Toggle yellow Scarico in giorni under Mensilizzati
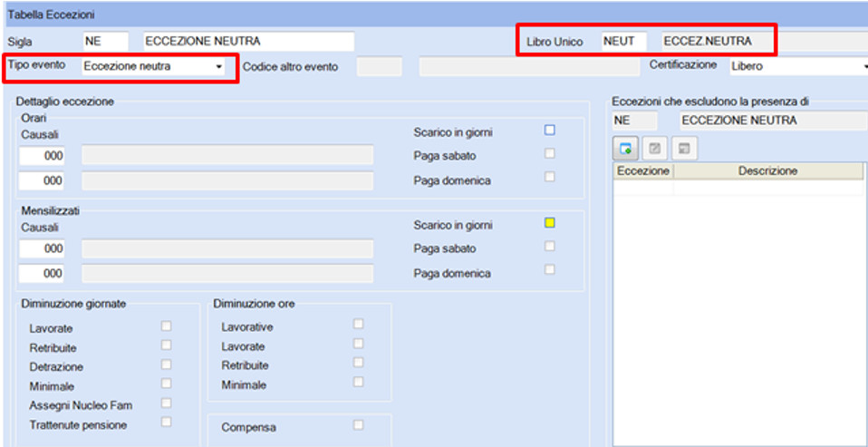 click(550, 223)
